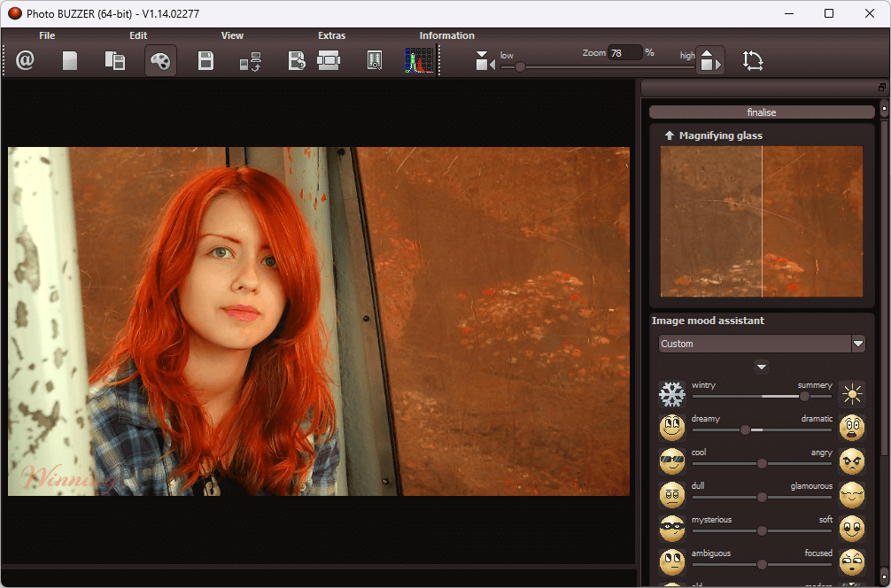The height and width of the screenshot is (588, 891).
Task: Click the ambiguous face icon
Action: click(x=671, y=561)
